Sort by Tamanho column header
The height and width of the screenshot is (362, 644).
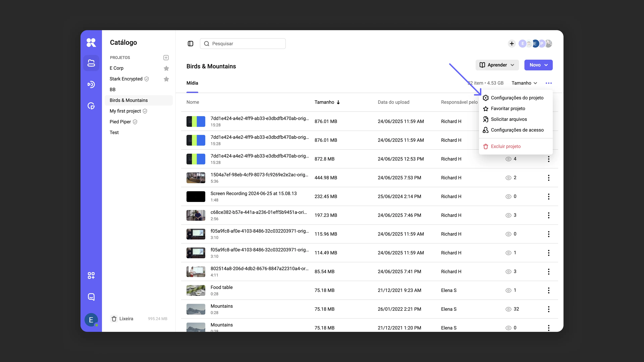(x=327, y=102)
